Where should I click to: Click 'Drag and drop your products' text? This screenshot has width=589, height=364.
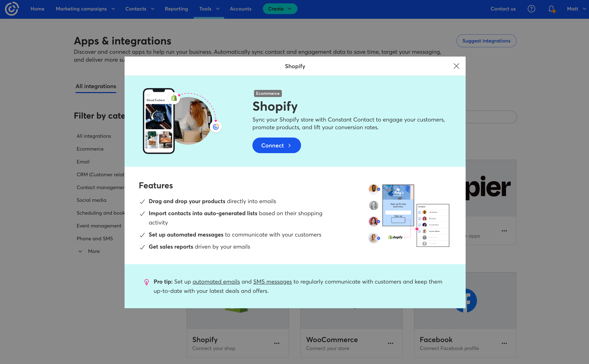[187, 201]
